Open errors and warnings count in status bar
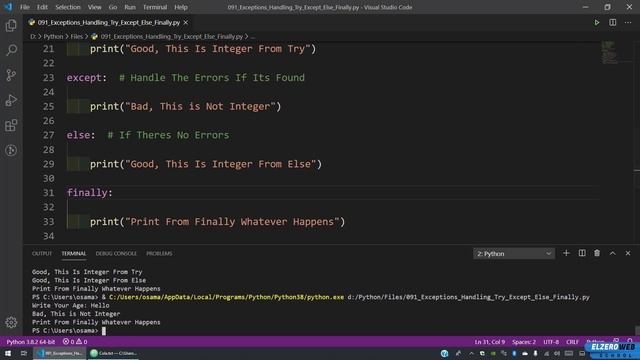Image resolution: width=640 pixels, height=360 pixels. pyautogui.click(x=75, y=342)
